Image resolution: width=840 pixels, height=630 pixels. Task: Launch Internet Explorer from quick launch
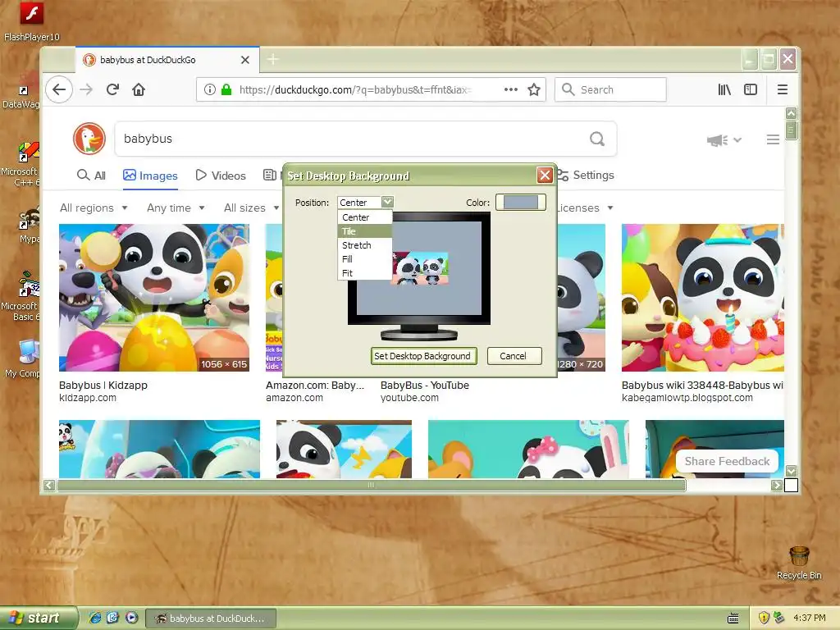95,618
